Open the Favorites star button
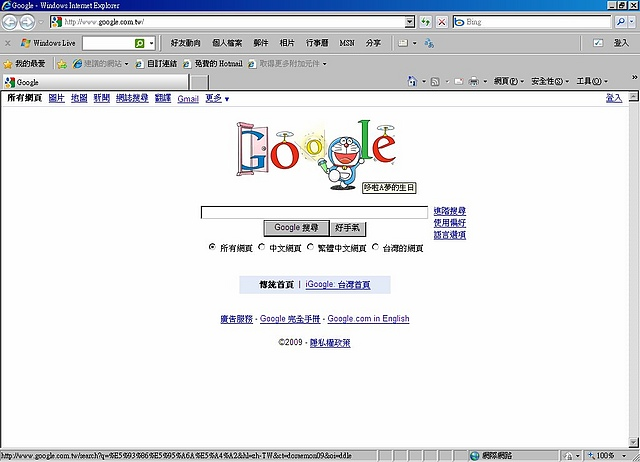The height and width of the screenshot is (462, 640). [x=24, y=64]
